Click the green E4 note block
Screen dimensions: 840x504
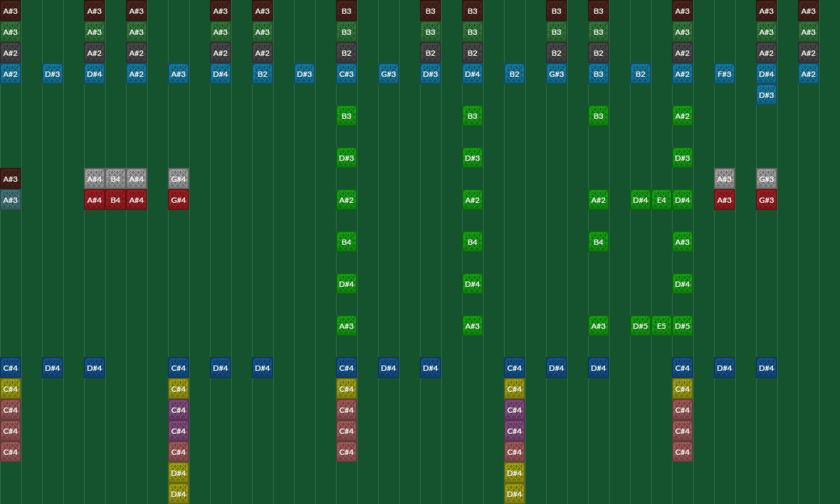pos(661,199)
